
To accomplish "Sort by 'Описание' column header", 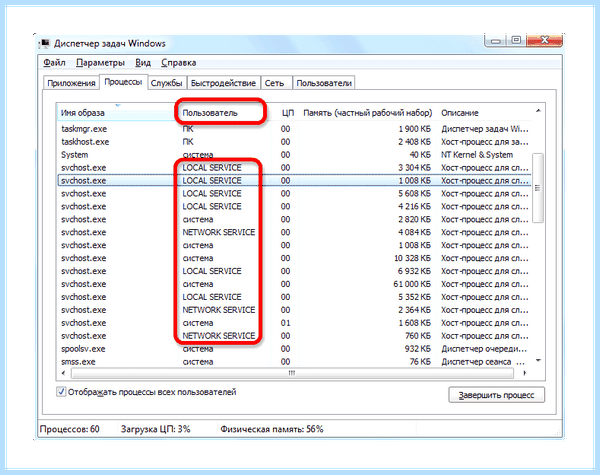I will (484, 113).
